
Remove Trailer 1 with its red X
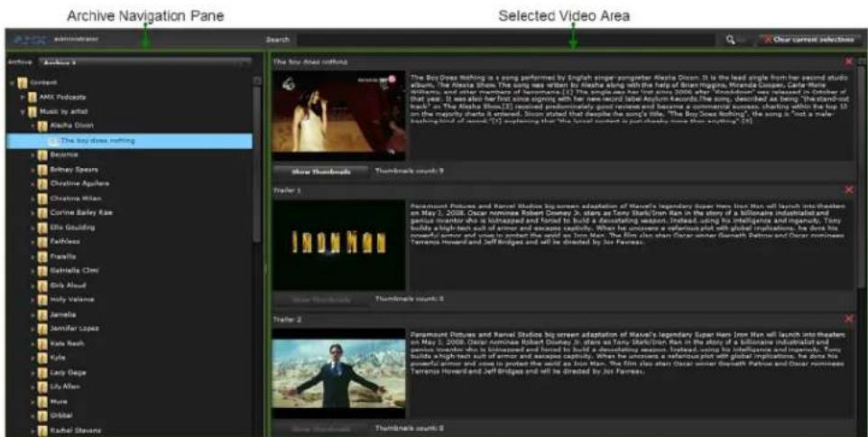849,190
